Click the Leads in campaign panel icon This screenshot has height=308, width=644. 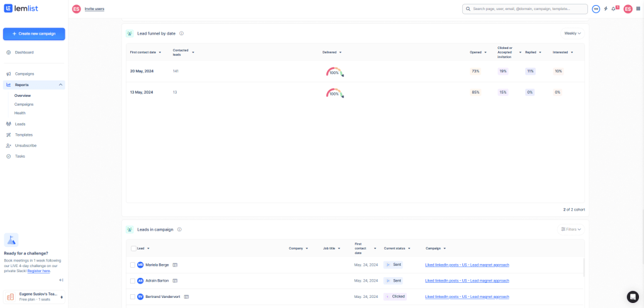pyautogui.click(x=130, y=229)
